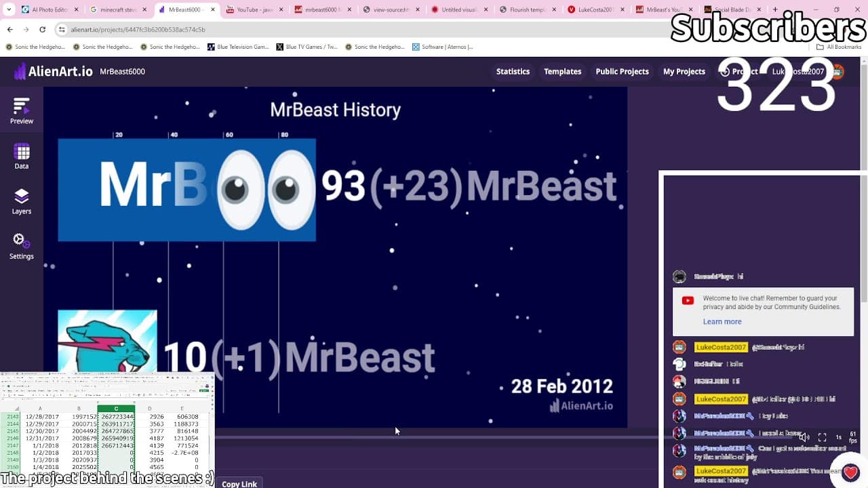Click the 1s speed setting
This screenshot has width=868, height=488.
click(838, 437)
